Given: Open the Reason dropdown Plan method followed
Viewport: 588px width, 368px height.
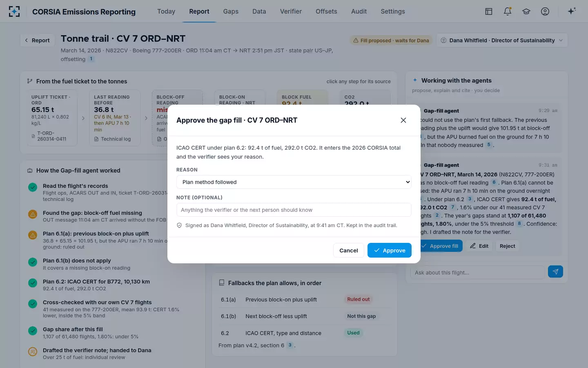Looking at the screenshot, I should click(294, 182).
